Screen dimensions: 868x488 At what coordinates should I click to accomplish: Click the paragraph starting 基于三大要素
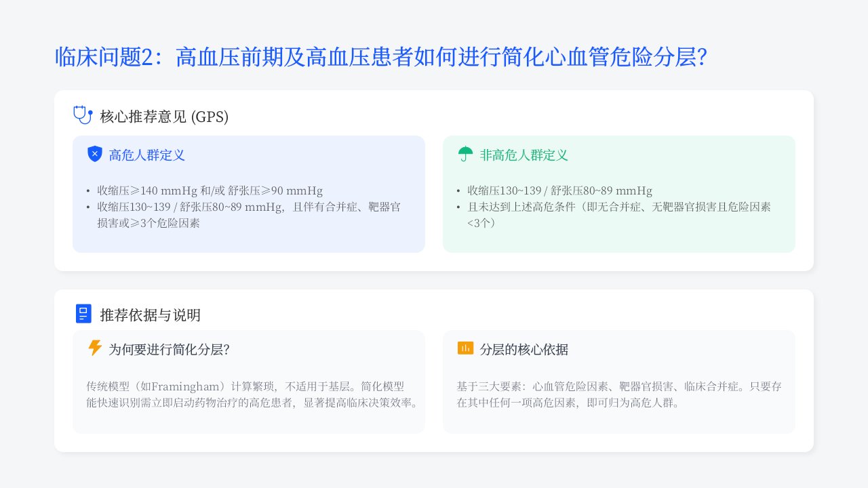click(619, 394)
